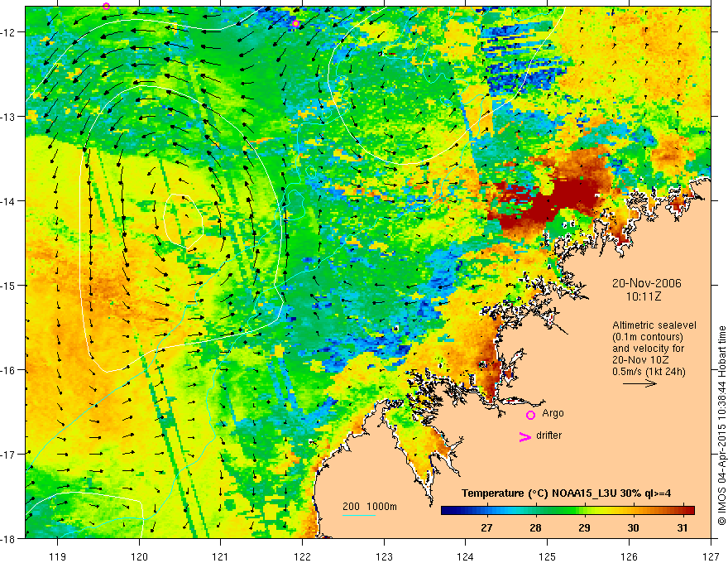The width and height of the screenshot is (728, 563).
Task: Click the cyan 200 1000m depth line sample
Action: (359, 515)
